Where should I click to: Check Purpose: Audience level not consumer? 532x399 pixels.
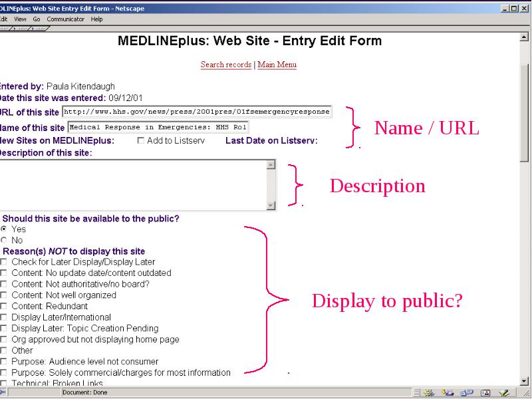[3, 362]
